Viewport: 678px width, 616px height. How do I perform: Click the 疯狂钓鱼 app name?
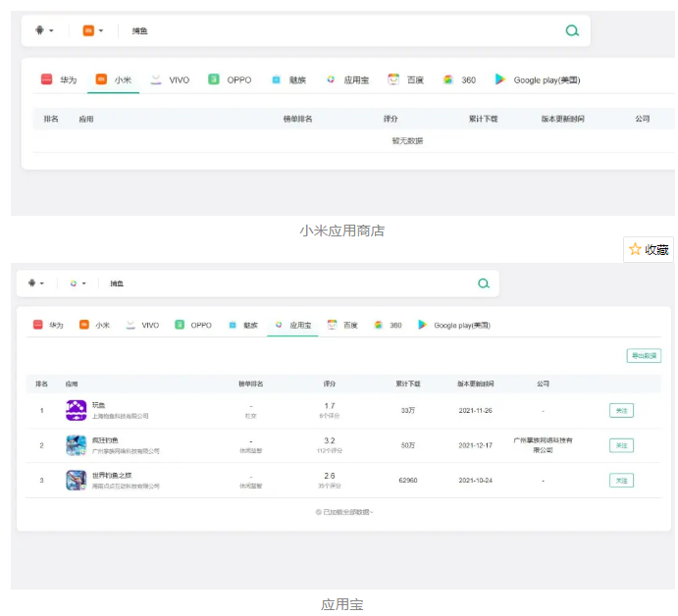pyautogui.click(x=105, y=440)
